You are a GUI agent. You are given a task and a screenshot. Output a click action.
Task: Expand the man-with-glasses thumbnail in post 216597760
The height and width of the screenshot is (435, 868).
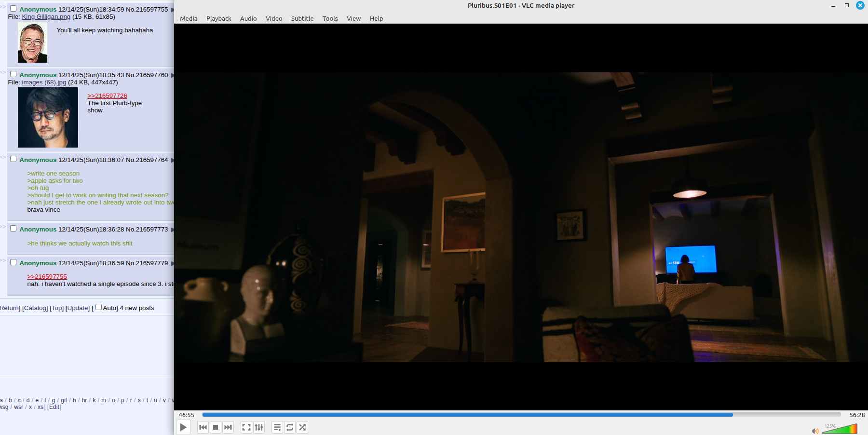point(48,117)
